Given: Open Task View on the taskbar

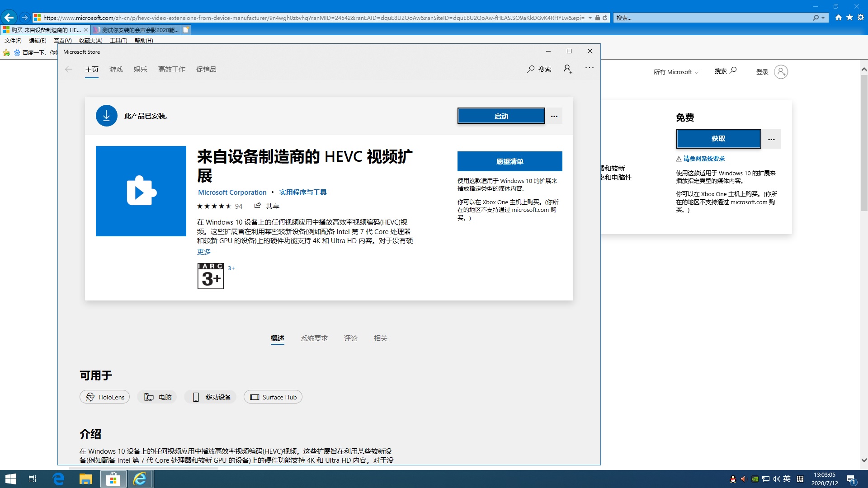Looking at the screenshot, I should coord(33,479).
